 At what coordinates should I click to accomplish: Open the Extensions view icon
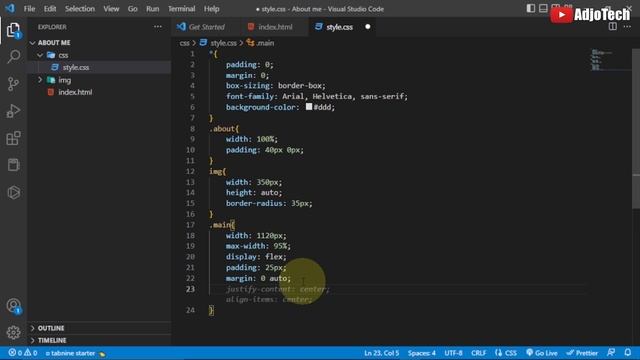point(13,138)
